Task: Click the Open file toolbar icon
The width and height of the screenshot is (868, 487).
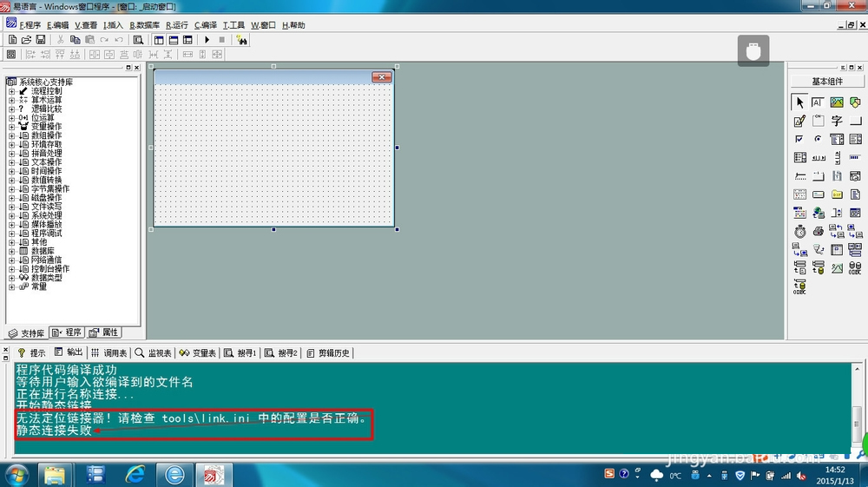Action: click(27, 40)
